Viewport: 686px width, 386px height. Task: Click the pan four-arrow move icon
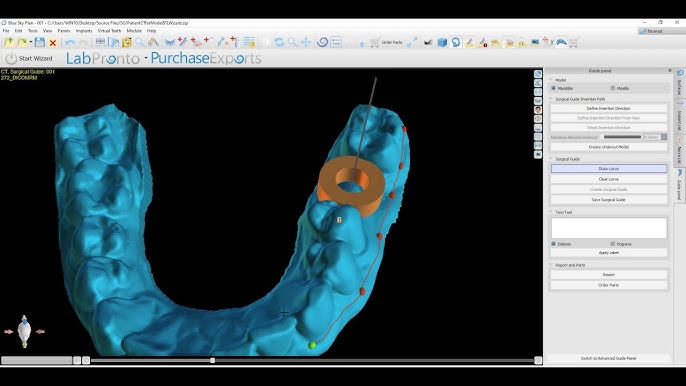tap(306, 42)
